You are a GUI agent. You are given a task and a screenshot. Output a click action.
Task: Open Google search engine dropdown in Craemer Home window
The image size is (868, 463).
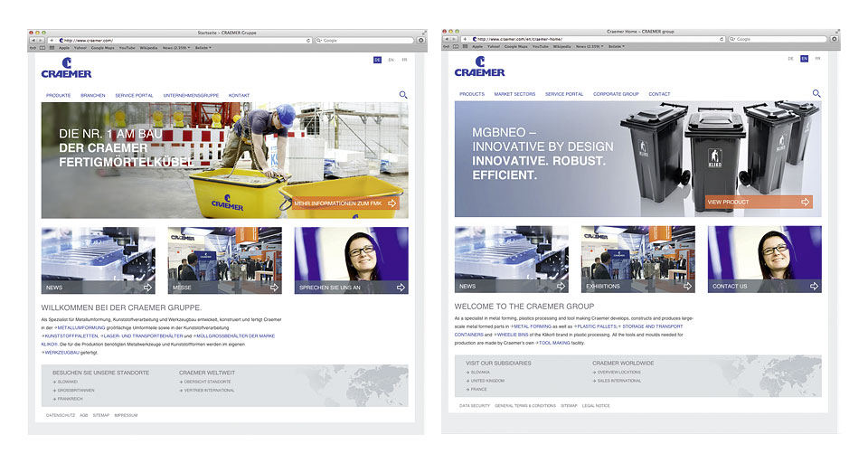click(733, 39)
